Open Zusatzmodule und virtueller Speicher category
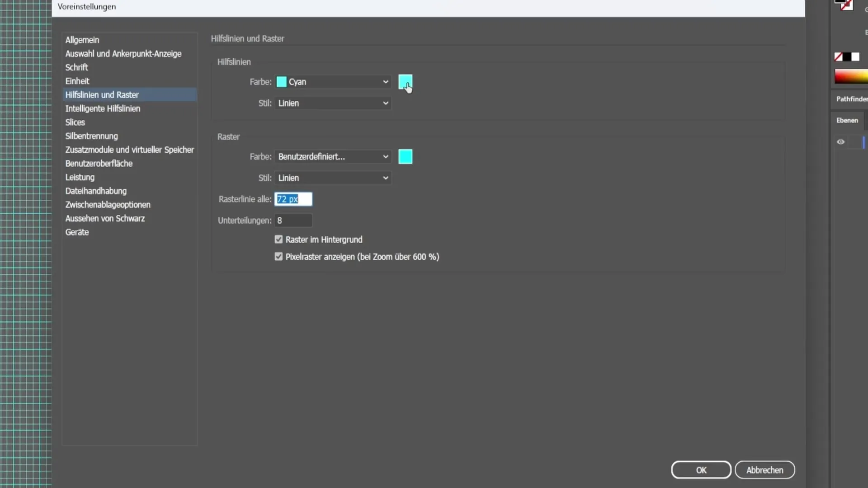This screenshot has width=868, height=488. (x=129, y=150)
